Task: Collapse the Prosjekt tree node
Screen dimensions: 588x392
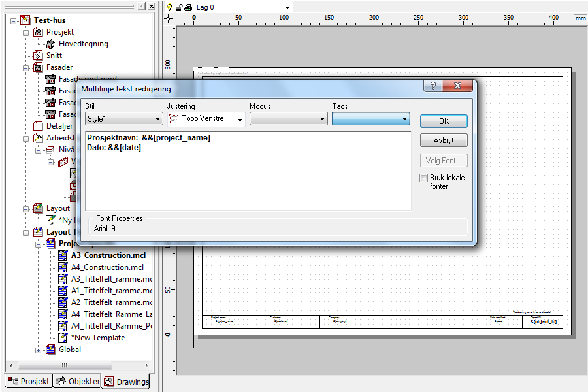Action: click(26, 32)
